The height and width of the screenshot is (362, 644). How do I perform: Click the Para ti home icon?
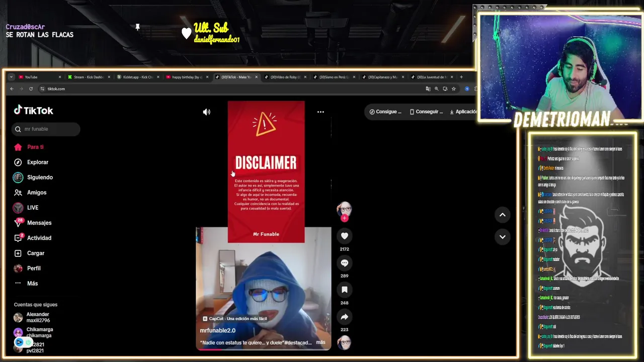[x=18, y=147]
